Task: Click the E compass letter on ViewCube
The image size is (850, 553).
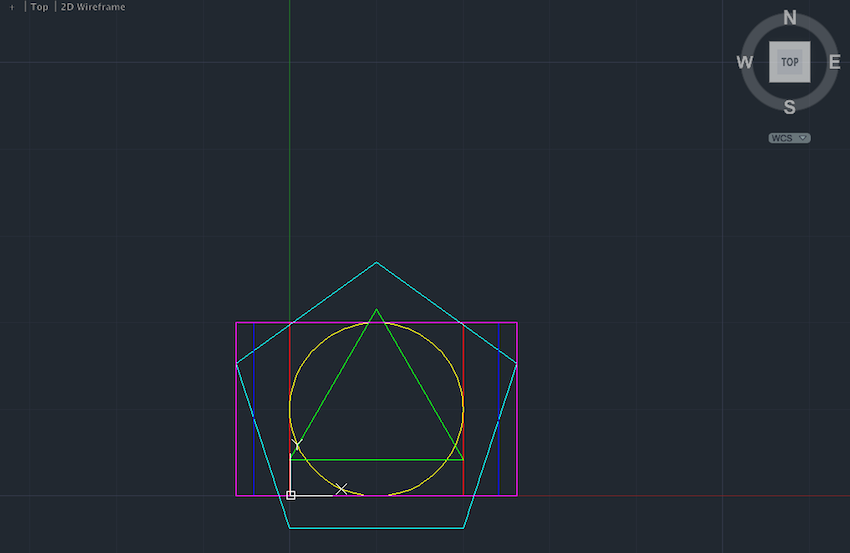Action: (835, 62)
